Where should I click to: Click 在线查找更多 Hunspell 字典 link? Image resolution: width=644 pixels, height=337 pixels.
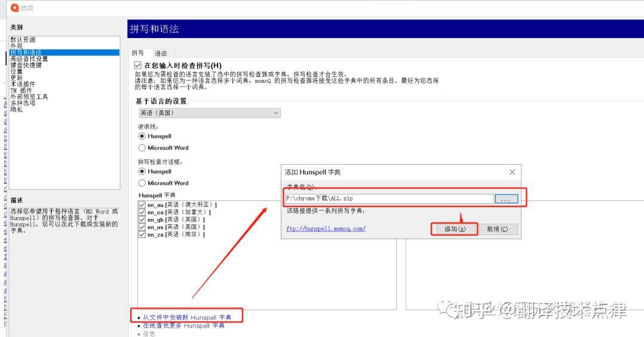click(x=184, y=326)
